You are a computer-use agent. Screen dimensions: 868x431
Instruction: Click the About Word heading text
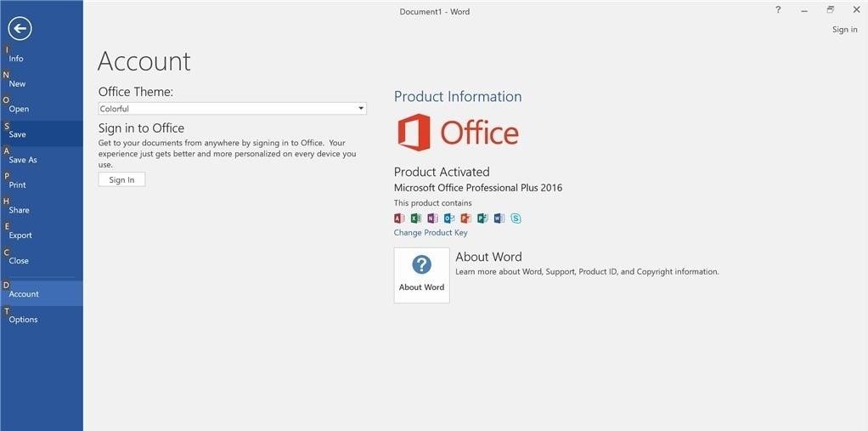click(488, 257)
